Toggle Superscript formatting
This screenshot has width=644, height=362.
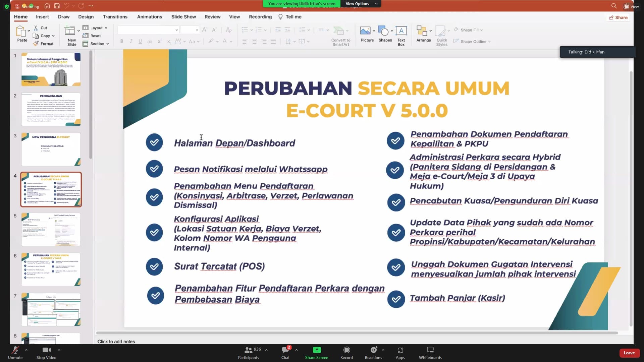click(159, 41)
